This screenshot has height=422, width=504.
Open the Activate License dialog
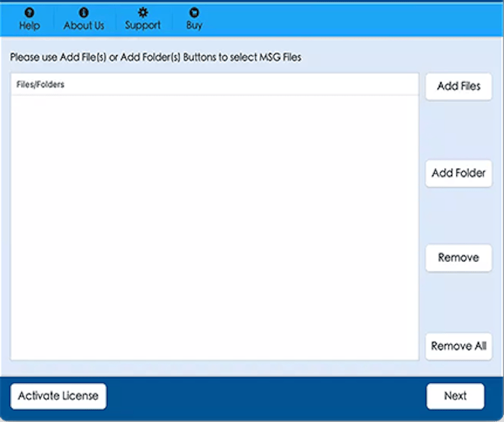coord(58,396)
